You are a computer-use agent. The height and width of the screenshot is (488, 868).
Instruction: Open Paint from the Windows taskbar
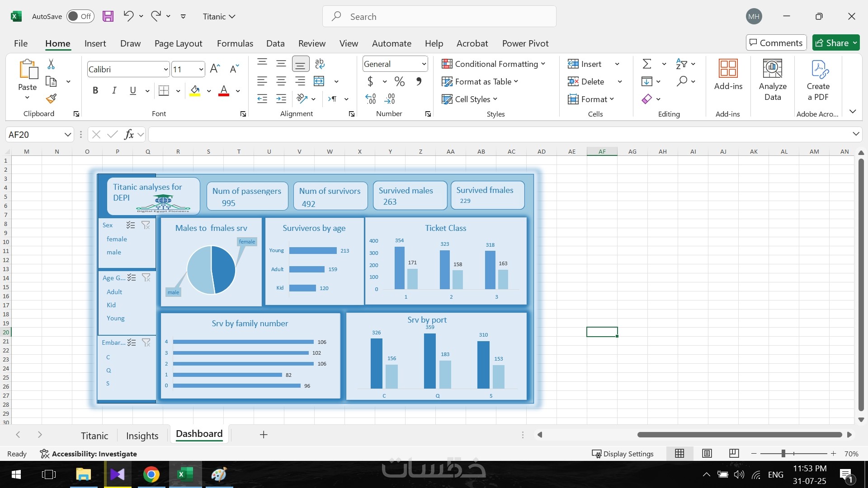click(219, 474)
